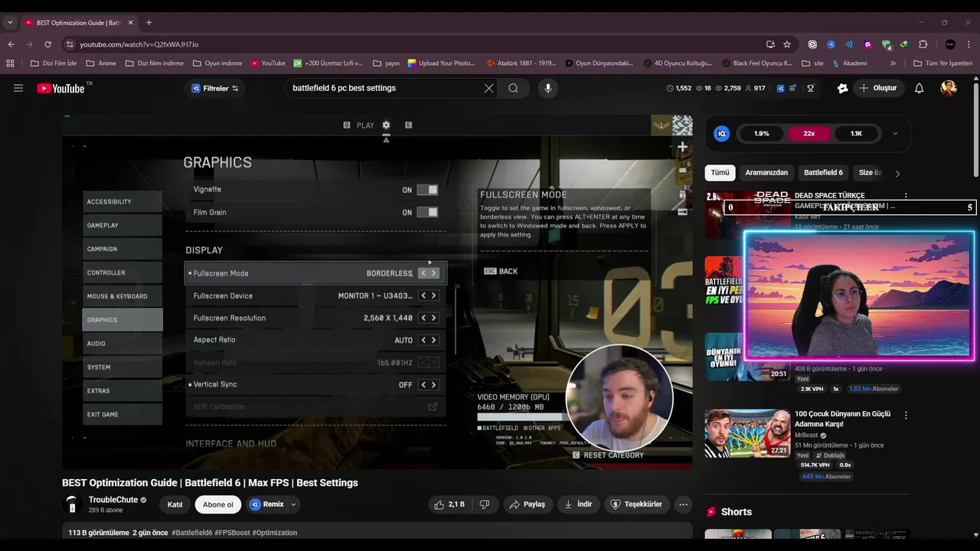980x551 pixels.
Task: Open the TroubleChute channel name link
Action: [x=113, y=500]
